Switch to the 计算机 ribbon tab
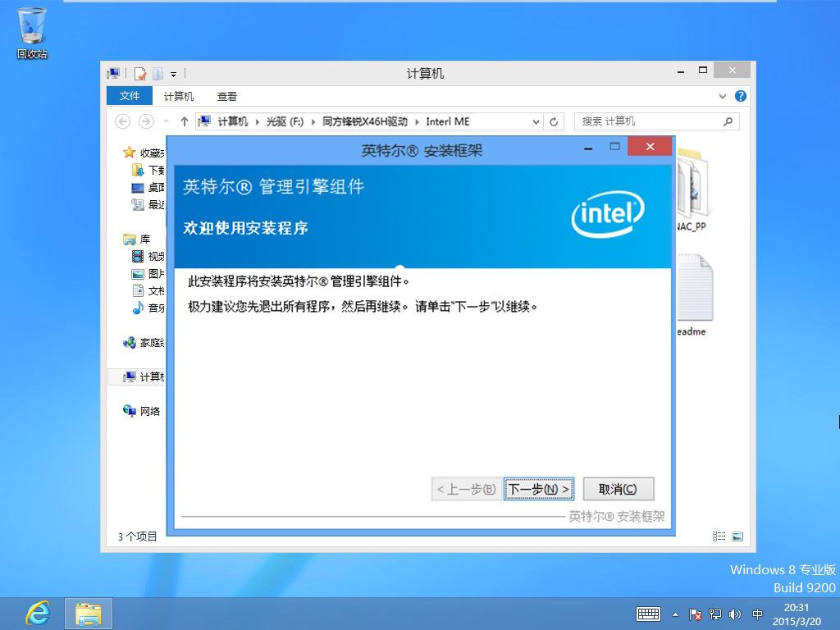The image size is (840, 630). point(178,97)
